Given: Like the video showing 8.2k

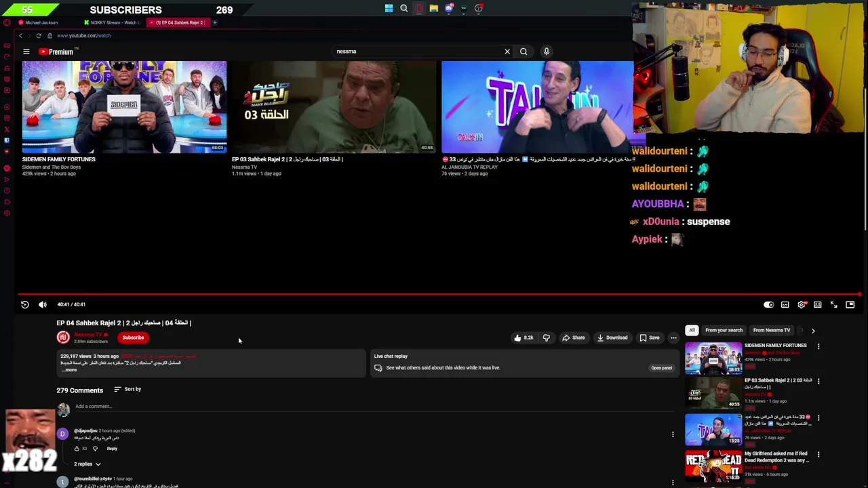Looking at the screenshot, I should pyautogui.click(x=523, y=338).
